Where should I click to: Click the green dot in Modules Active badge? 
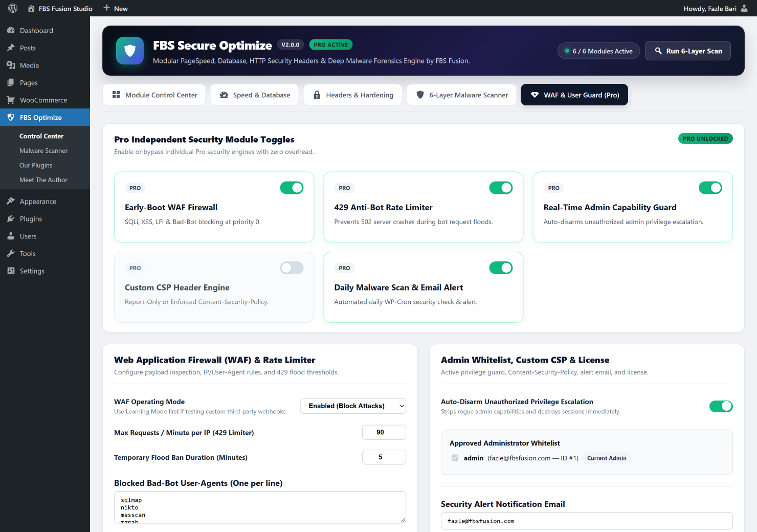click(x=567, y=51)
